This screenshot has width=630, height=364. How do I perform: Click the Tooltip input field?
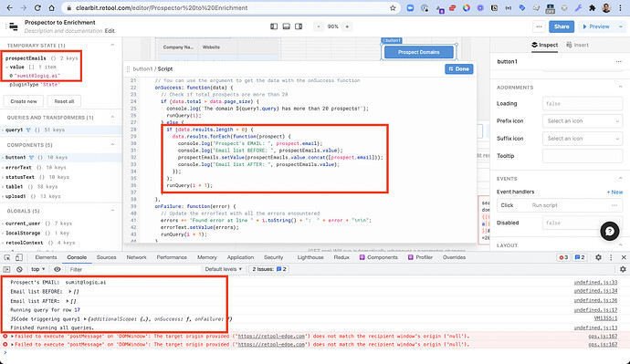tap(583, 156)
